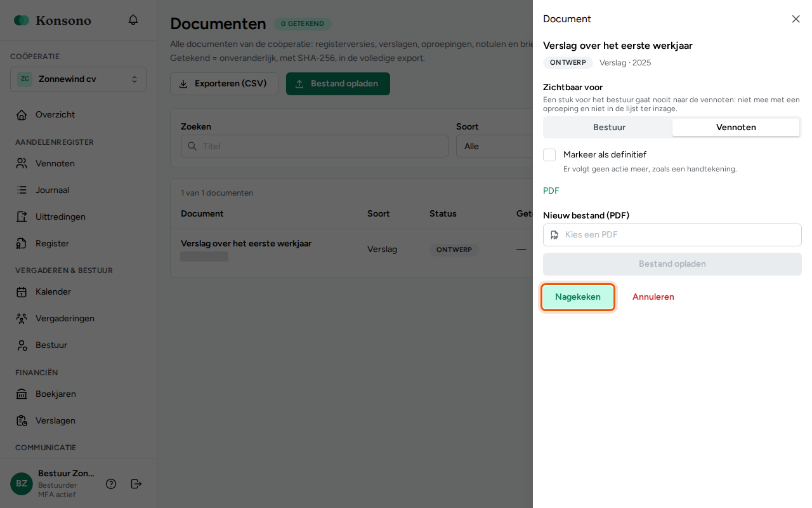Select Vennoten visibility option

tap(736, 128)
